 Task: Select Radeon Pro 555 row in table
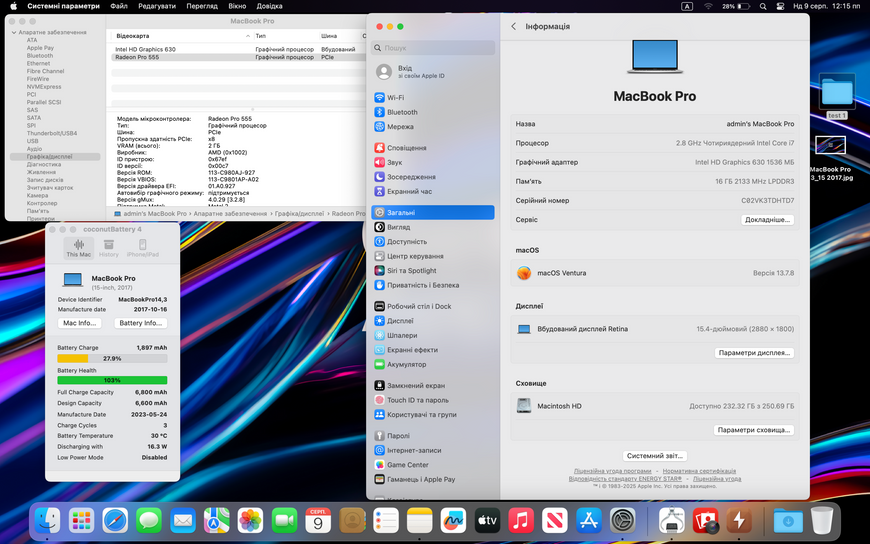[239, 57]
